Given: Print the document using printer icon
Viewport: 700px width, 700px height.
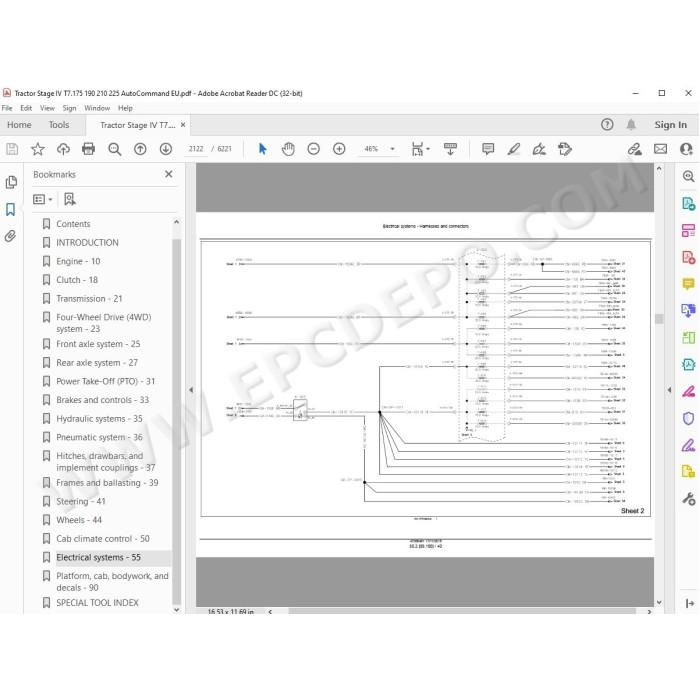Looking at the screenshot, I should (x=88, y=149).
